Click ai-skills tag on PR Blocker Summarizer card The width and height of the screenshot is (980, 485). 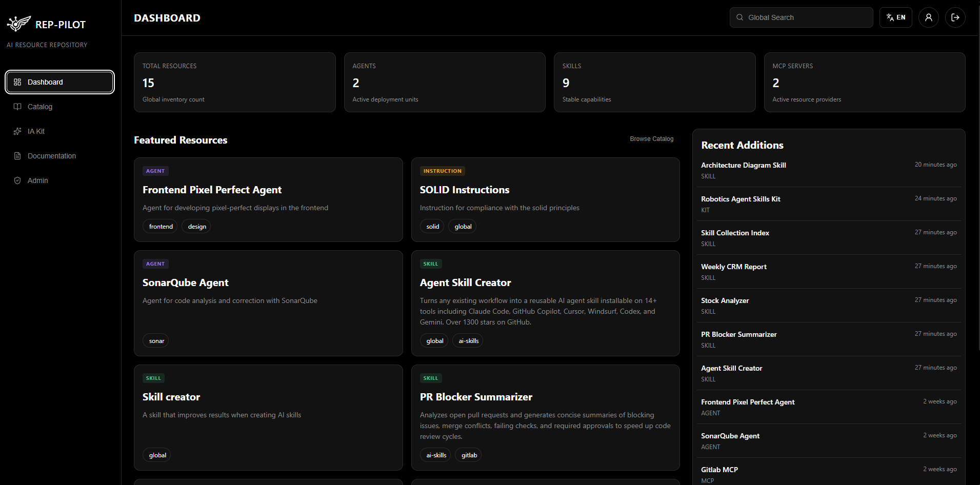tap(436, 455)
